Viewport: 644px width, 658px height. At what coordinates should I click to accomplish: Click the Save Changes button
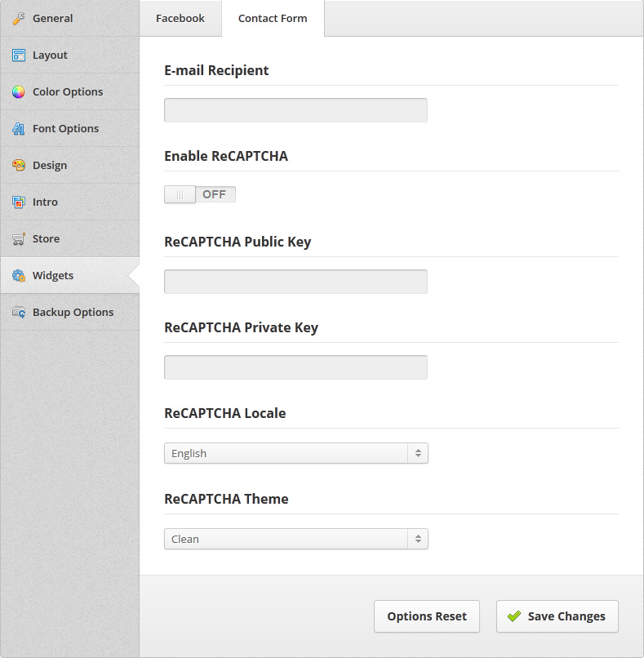557,616
